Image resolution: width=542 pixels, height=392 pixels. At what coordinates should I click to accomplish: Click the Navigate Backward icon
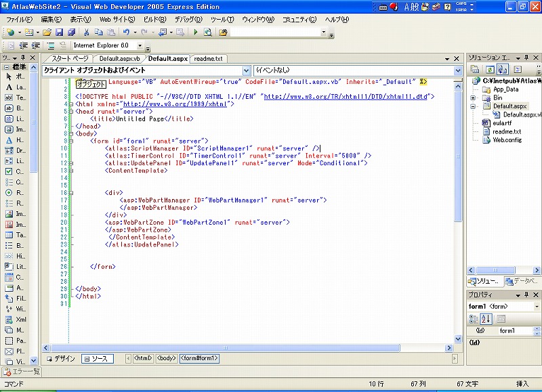pyautogui.click(x=163, y=32)
